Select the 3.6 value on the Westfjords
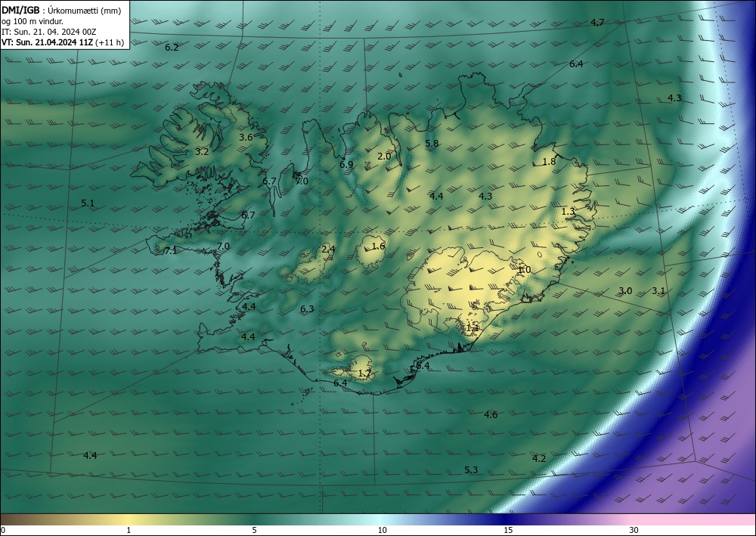 pos(246,137)
